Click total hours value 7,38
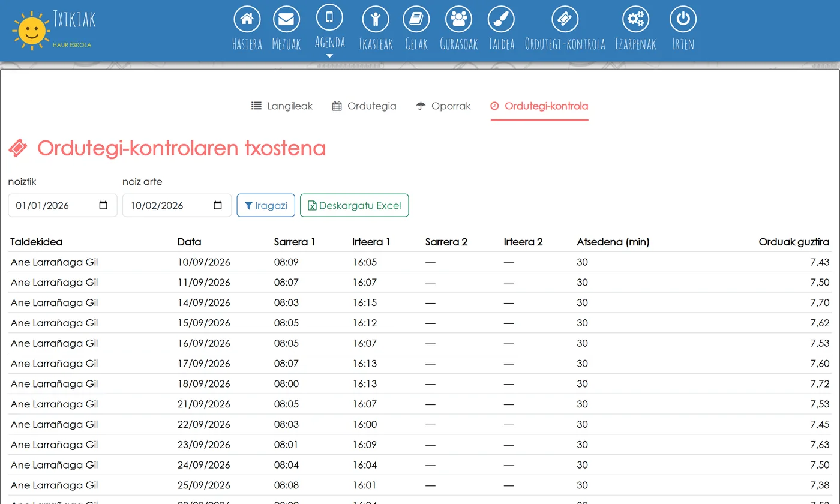 pyautogui.click(x=820, y=485)
